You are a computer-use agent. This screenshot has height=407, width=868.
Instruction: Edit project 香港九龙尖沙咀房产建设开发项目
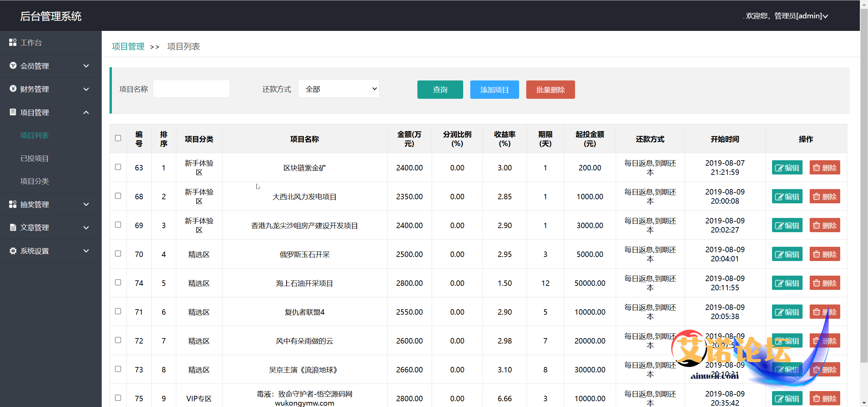[787, 225]
